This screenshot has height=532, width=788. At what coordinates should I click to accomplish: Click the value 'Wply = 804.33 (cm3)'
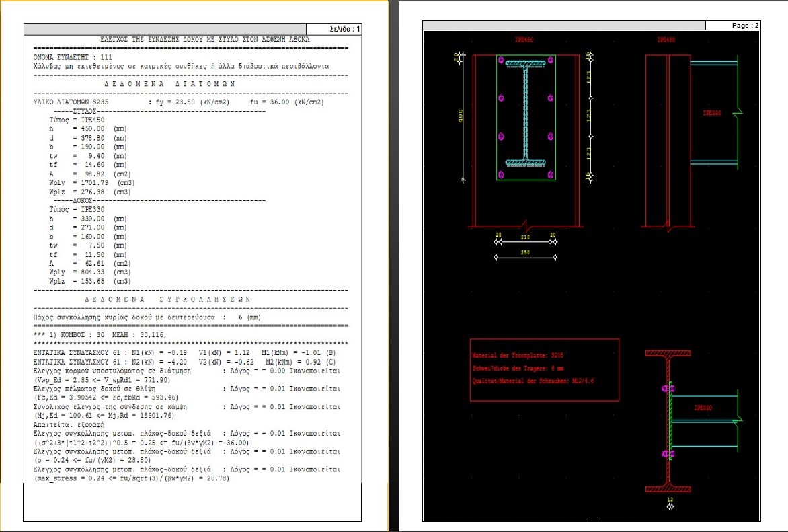click(x=90, y=272)
